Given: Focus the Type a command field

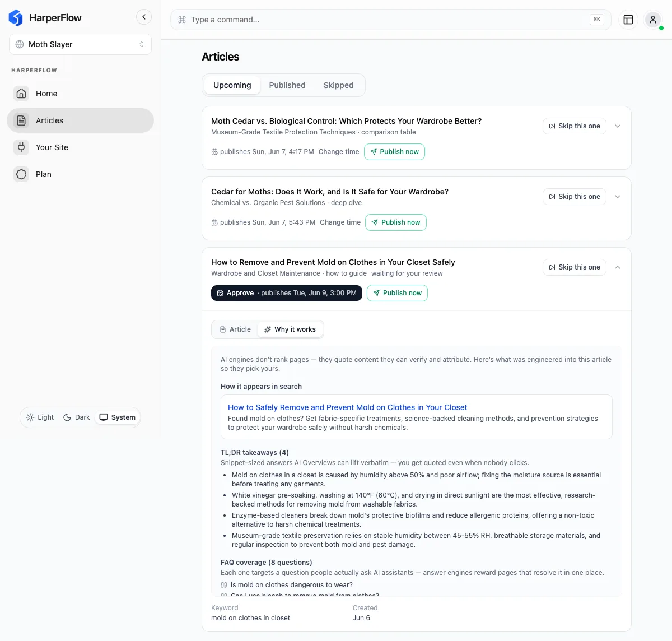Looking at the screenshot, I should tap(391, 20).
